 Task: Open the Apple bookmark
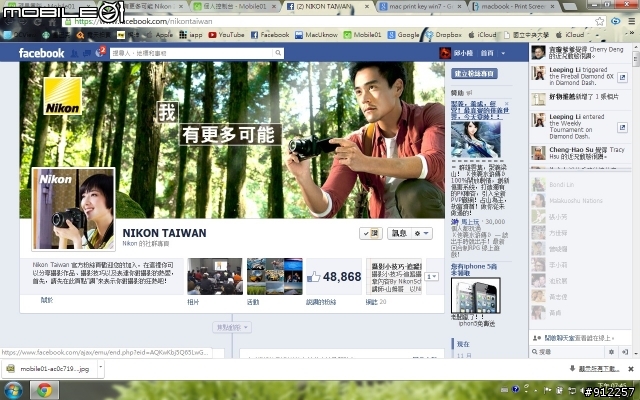(160, 35)
